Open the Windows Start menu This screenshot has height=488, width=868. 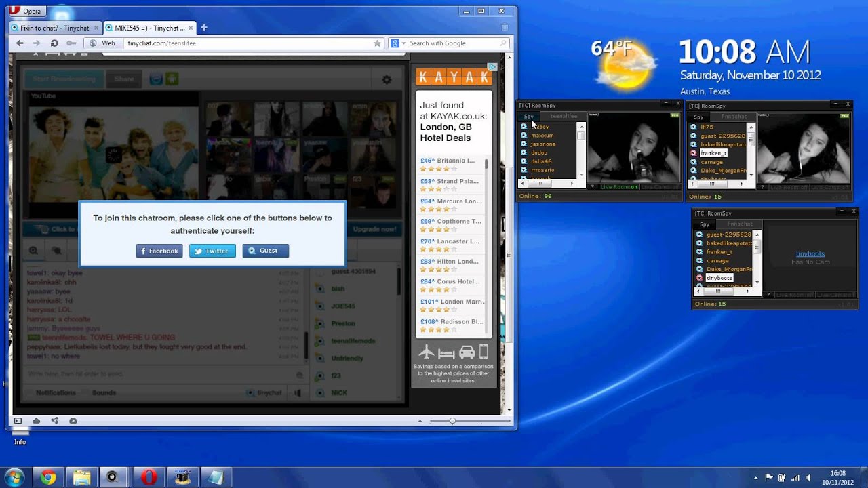(x=15, y=477)
